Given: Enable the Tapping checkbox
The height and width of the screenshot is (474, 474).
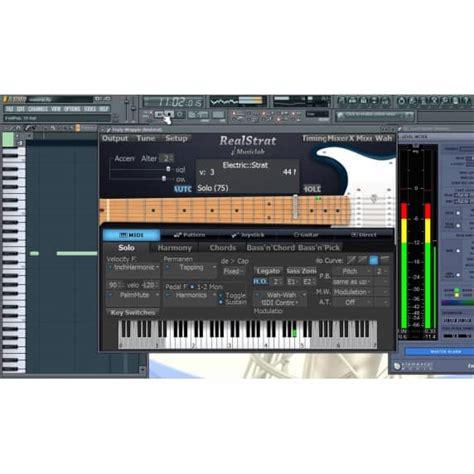Looking at the screenshot, I should [x=168, y=268].
